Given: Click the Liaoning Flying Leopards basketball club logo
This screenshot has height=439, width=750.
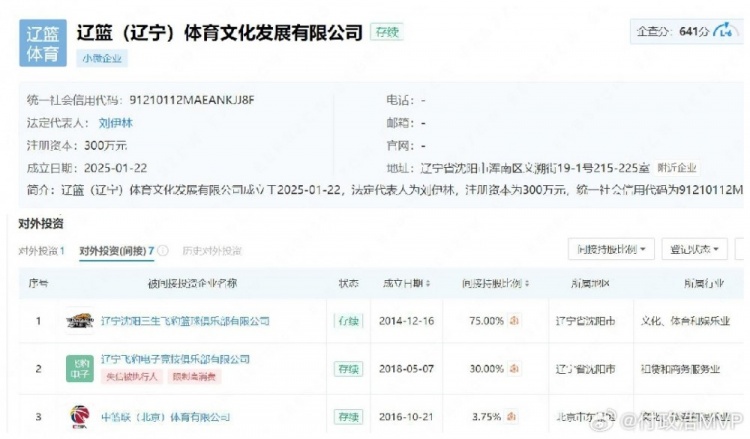Looking at the screenshot, I should tap(79, 321).
